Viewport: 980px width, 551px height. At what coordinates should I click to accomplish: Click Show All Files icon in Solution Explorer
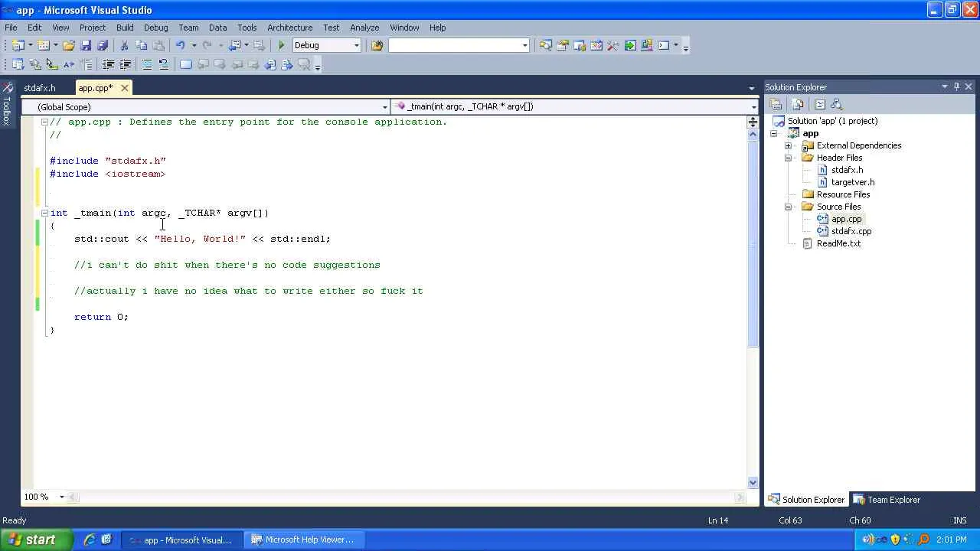(x=797, y=104)
